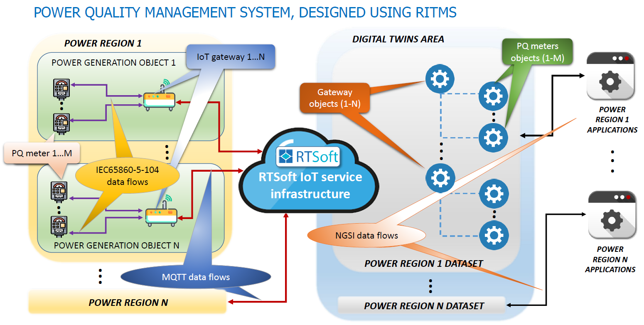The height and width of the screenshot is (325, 644).
Task: Click the upper gateway object gear icon
Action: coord(440,79)
